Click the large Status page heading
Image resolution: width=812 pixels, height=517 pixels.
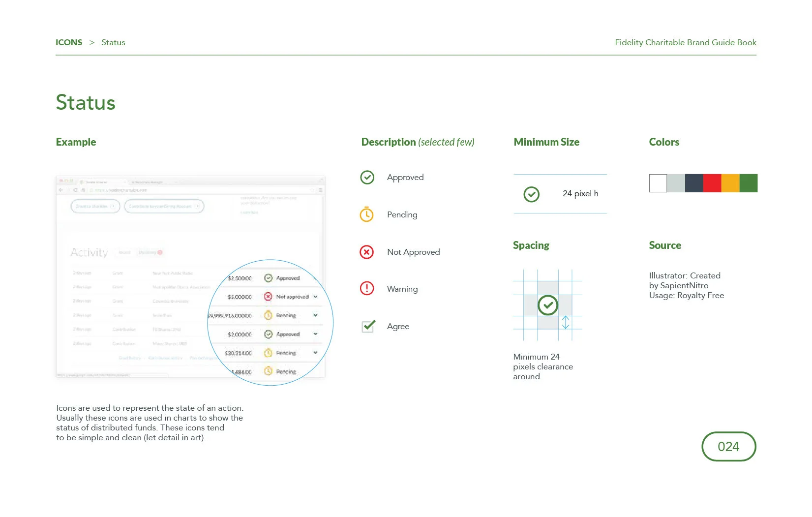pyautogui.click(x=86, y=102)
